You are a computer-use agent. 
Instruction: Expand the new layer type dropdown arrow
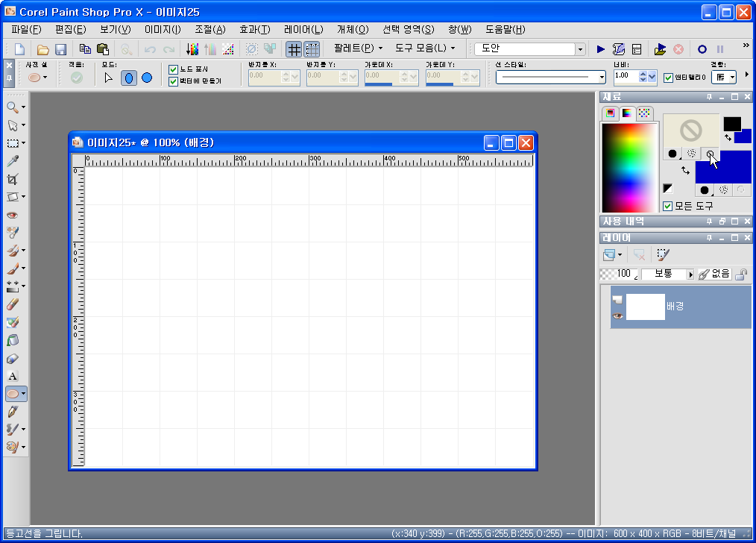[x=620, y=254]
